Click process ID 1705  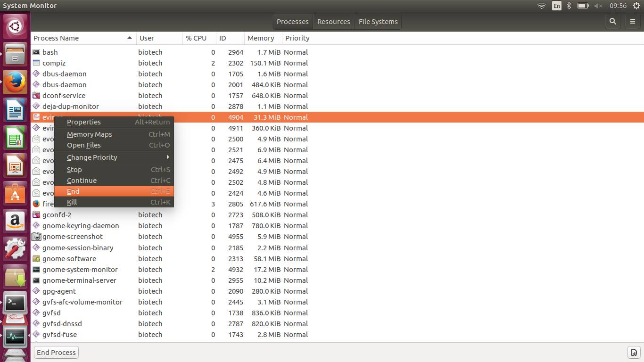(x=236, y=74)
